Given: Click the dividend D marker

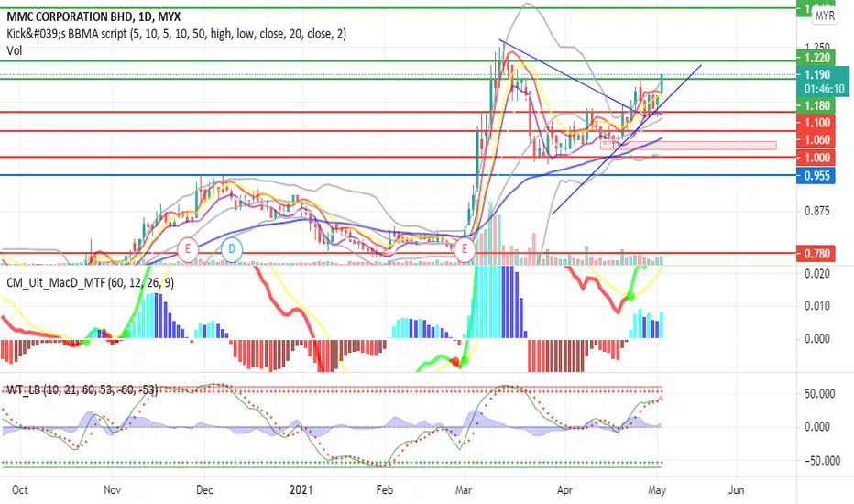Looking at the screenshot, I should pyautogui.click(x=232, y=249).
